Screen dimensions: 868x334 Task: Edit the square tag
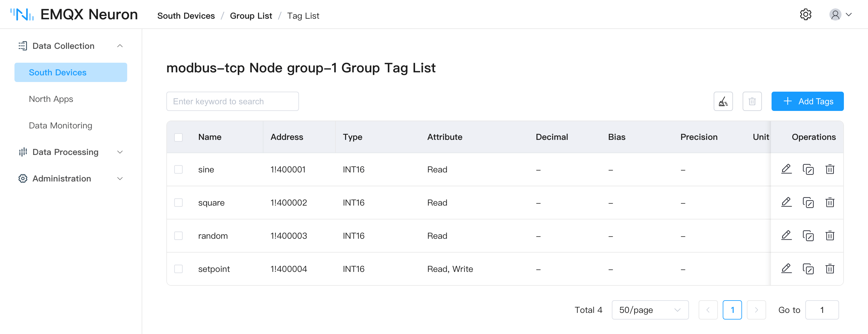(x=786, y=202)
